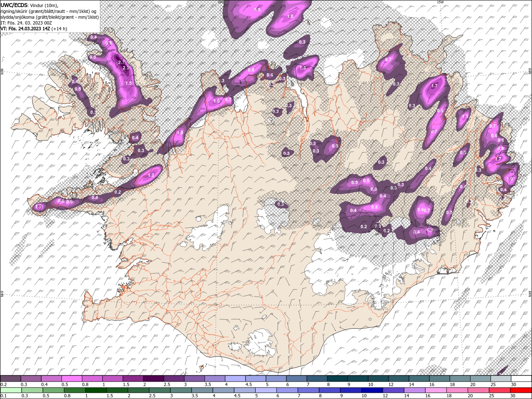Click the 15W longitude label
This screenshot has height=399, width=532.
[440, 2]
